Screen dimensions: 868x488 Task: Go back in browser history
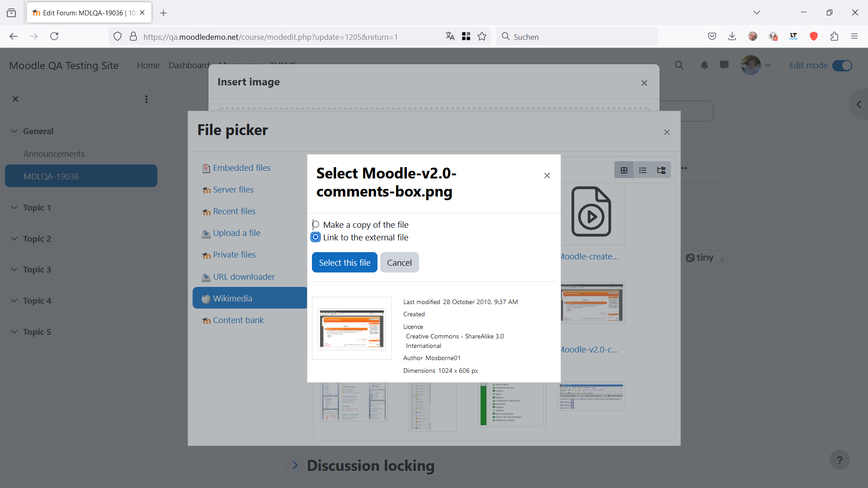[14, 36]
